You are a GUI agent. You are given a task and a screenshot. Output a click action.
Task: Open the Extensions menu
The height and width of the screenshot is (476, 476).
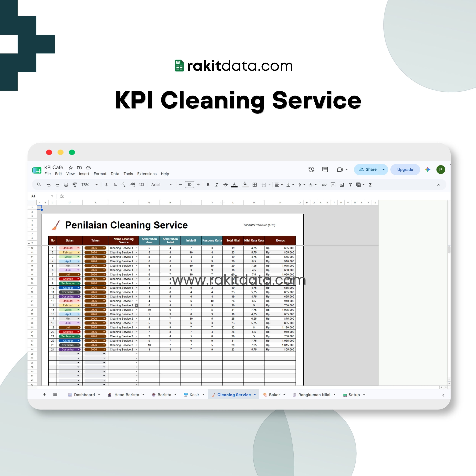(x=147, y=174)
